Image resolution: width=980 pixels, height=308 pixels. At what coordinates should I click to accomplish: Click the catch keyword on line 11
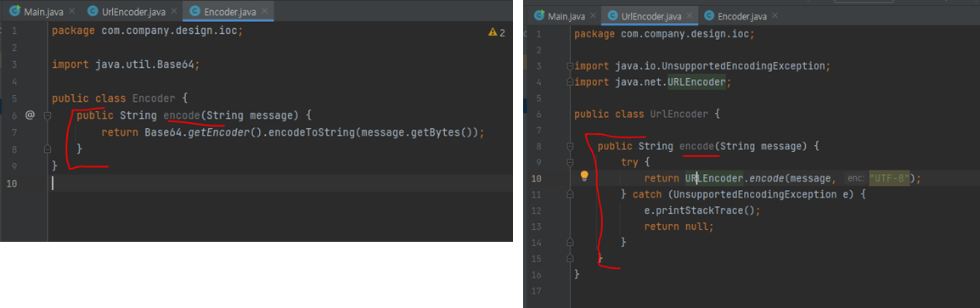click(x=647, y=194)
